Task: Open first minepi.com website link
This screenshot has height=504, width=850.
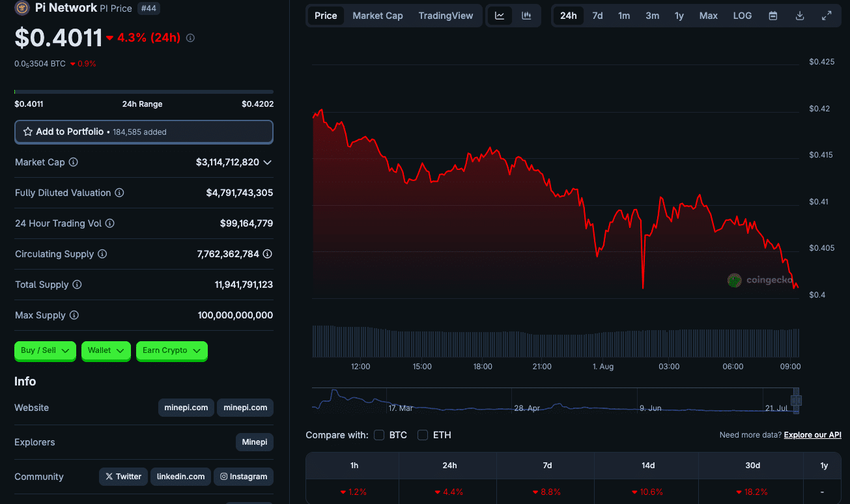Action: pyautogui.click(x=186, y=408)
